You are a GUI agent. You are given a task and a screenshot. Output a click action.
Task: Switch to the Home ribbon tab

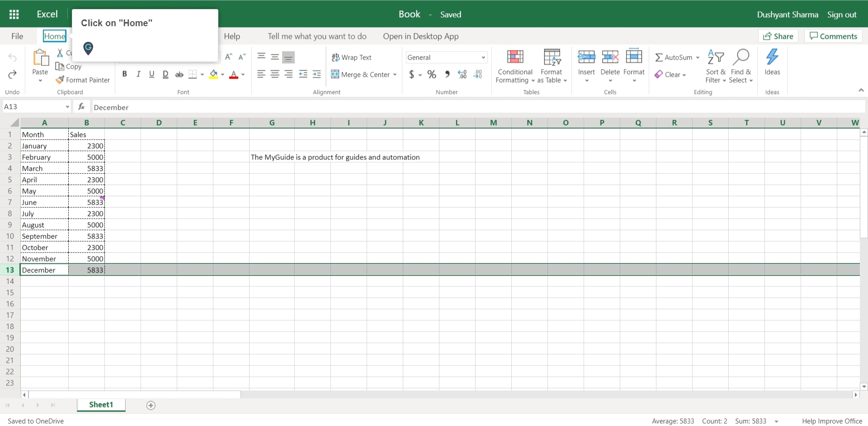point(54,36)
